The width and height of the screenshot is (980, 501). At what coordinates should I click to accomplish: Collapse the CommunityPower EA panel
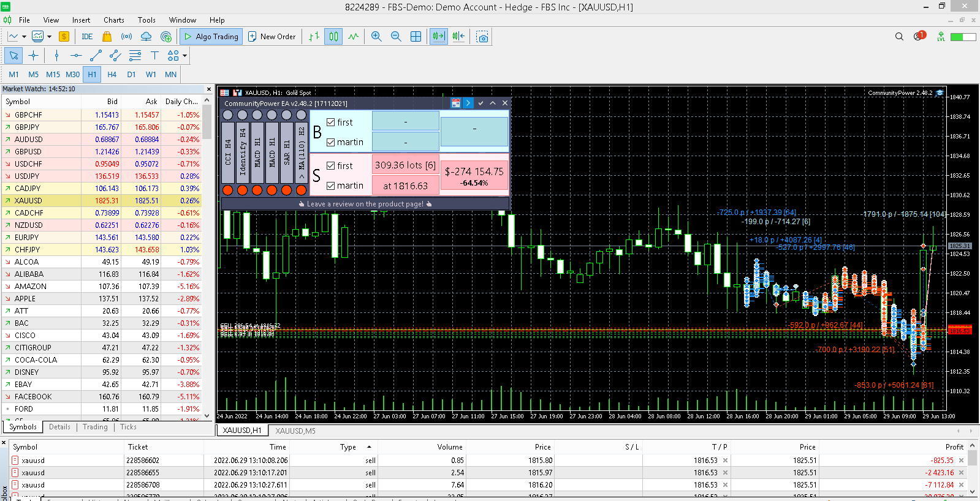pyautogui.click(x=493, y=103)
